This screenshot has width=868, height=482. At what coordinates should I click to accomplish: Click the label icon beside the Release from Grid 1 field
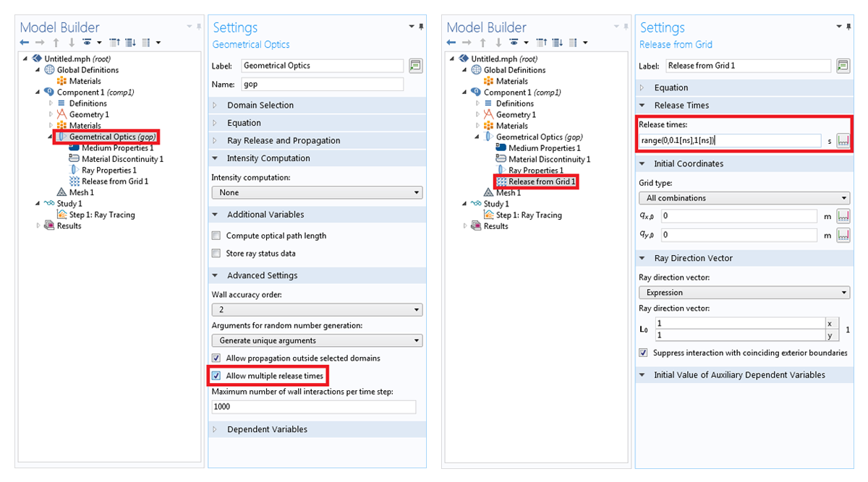843,66
